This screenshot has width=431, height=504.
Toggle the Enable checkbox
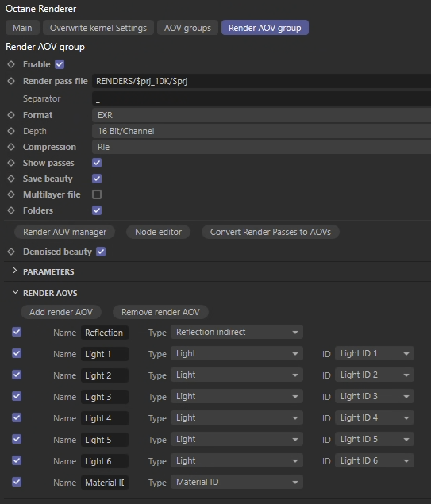click(x=60, y=64)
